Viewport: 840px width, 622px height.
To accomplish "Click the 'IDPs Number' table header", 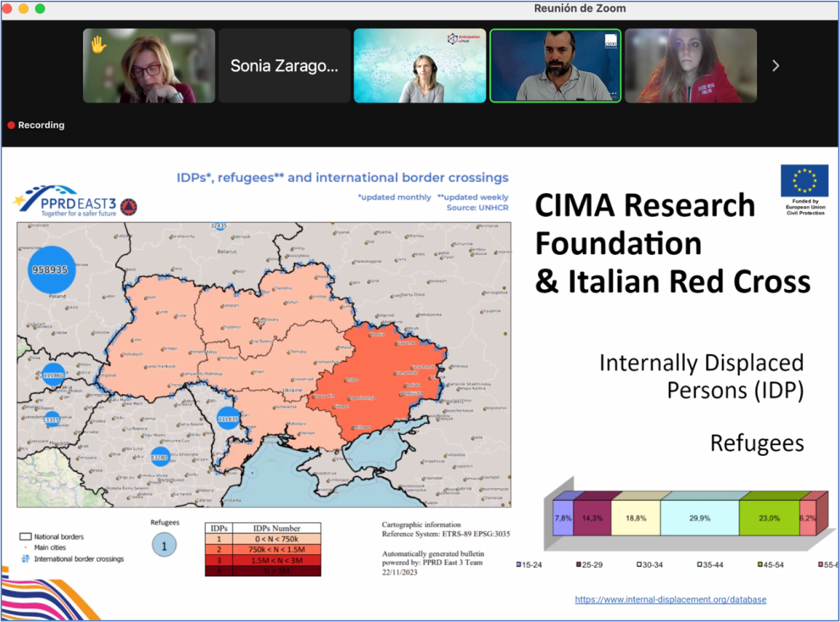I will (x=276, y=528).
